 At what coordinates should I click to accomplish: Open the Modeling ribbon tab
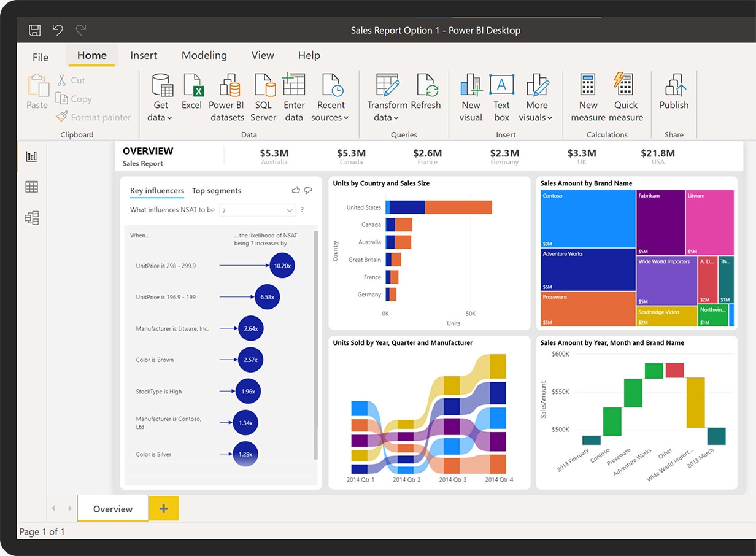point(204,55)
